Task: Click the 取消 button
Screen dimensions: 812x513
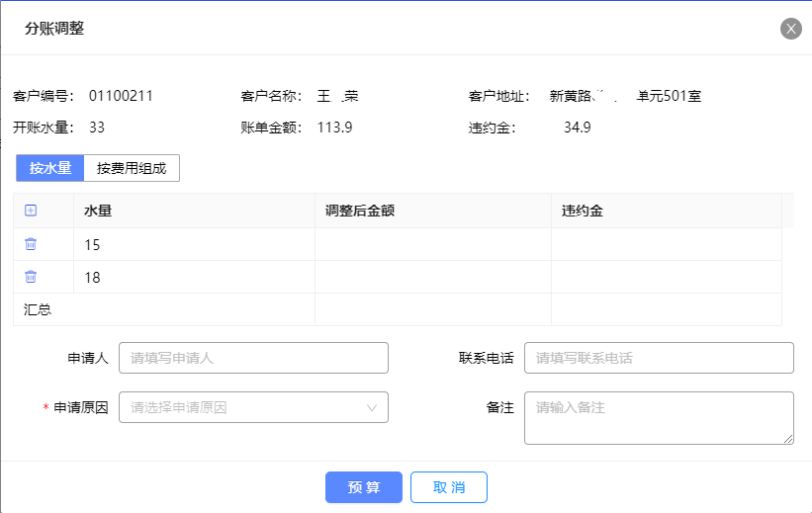Action: tap(449, 487)
